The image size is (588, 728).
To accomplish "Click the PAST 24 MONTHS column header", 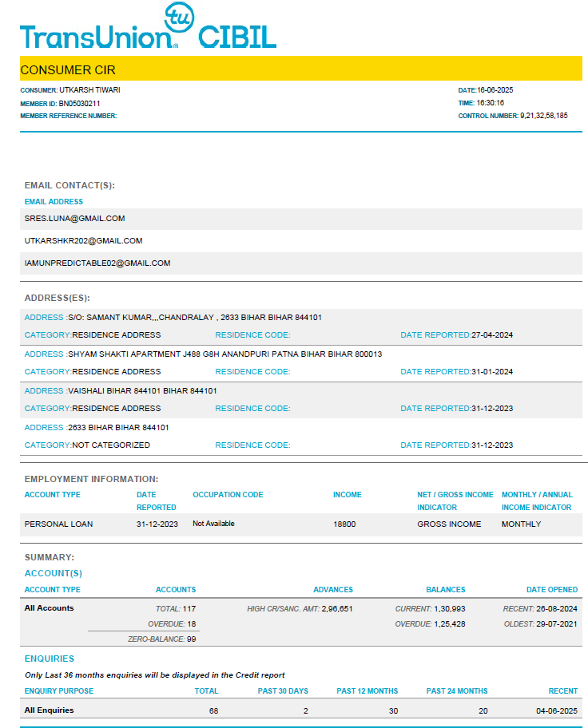I will (457, 691).
